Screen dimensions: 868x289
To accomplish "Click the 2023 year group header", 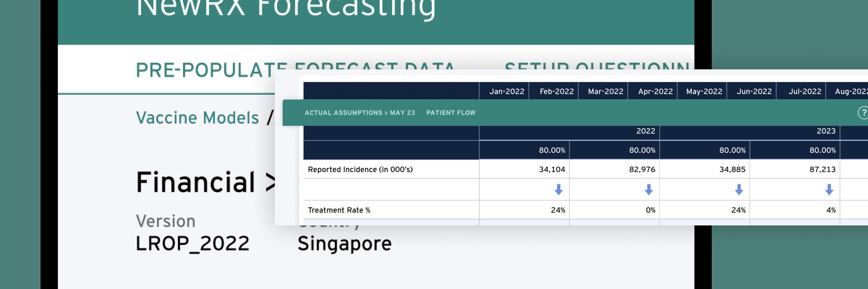I will tap(750, 133).
